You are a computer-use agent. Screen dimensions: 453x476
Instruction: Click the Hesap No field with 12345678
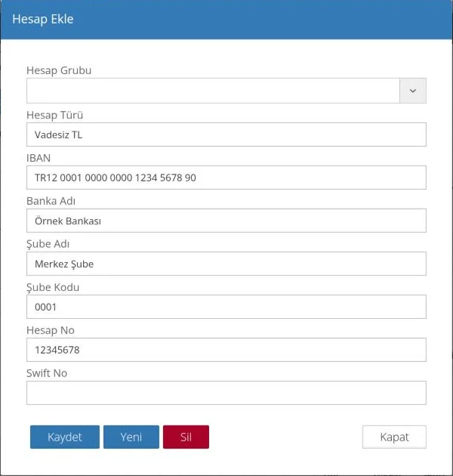pos(226,350)
